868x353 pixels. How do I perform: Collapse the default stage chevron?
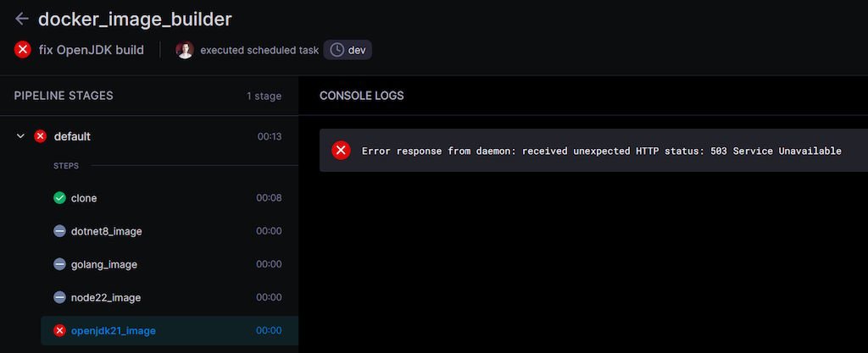click(x=20, y=136)
